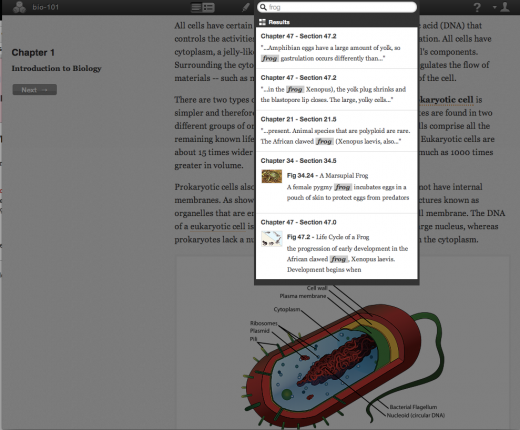This screenshot has width=520, height=430.
Task: Click the Results grid icon
Action: tap(262, 22)
